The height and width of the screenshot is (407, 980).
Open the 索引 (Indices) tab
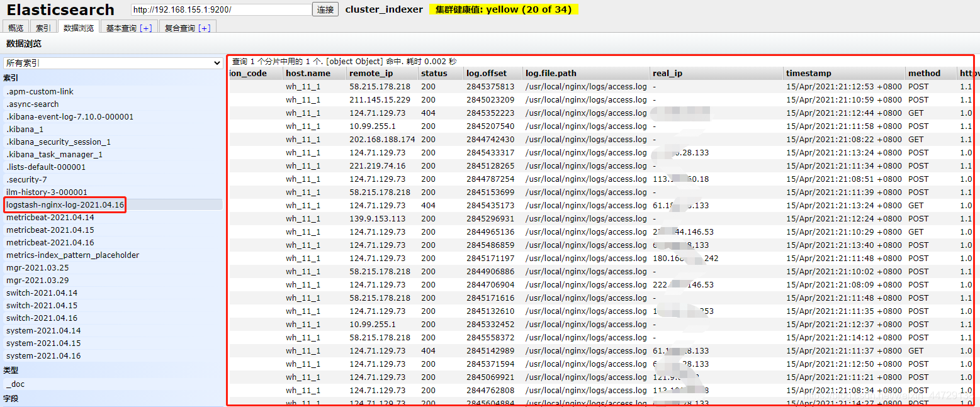click(x=43, y=26)
